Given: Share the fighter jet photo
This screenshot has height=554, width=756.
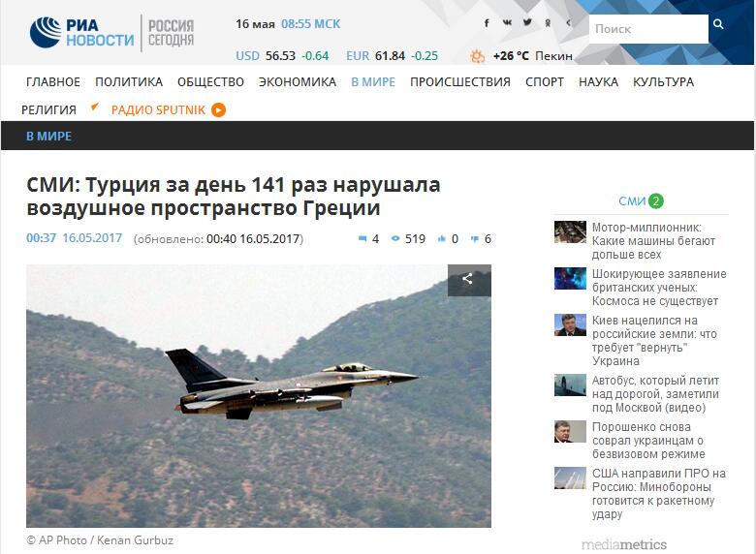Looking at the screenshot, I should pyautogui.click(x=469, y=280).
